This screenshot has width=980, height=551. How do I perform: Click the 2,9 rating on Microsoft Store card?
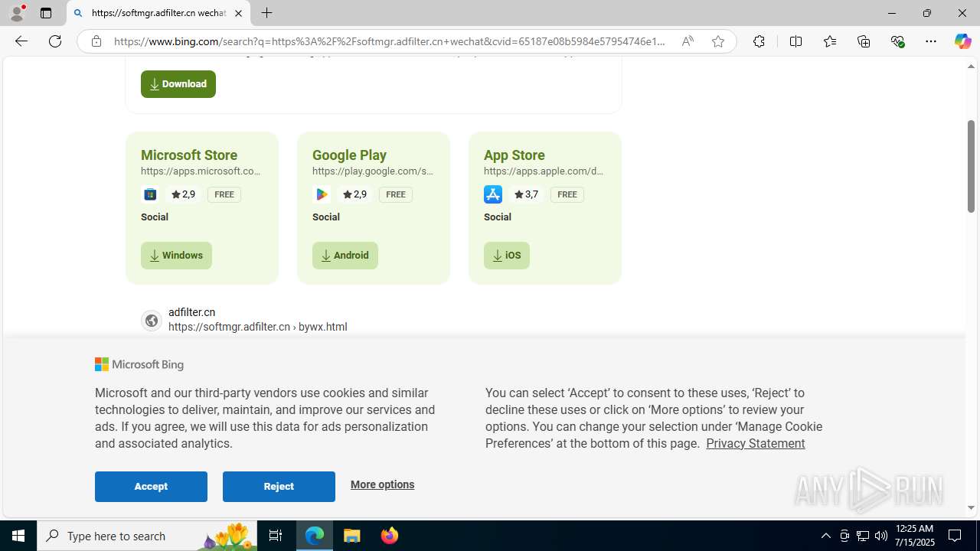click(x=183, y=194)
